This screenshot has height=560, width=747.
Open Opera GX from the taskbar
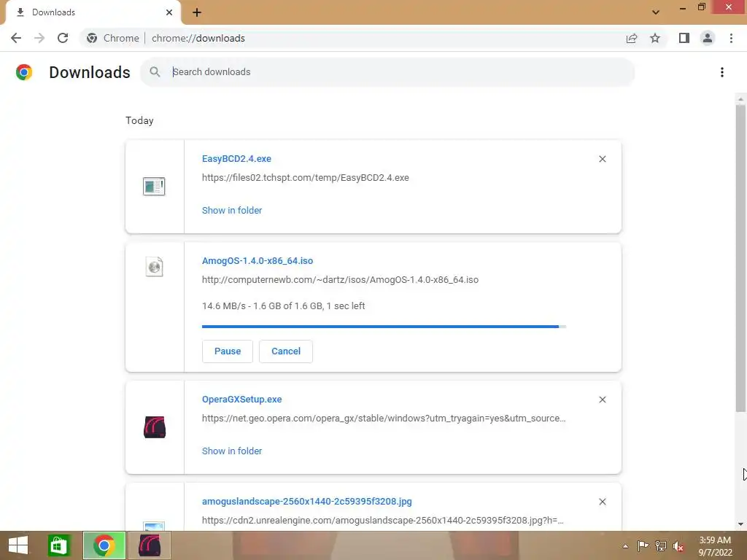tap(149, 545)
